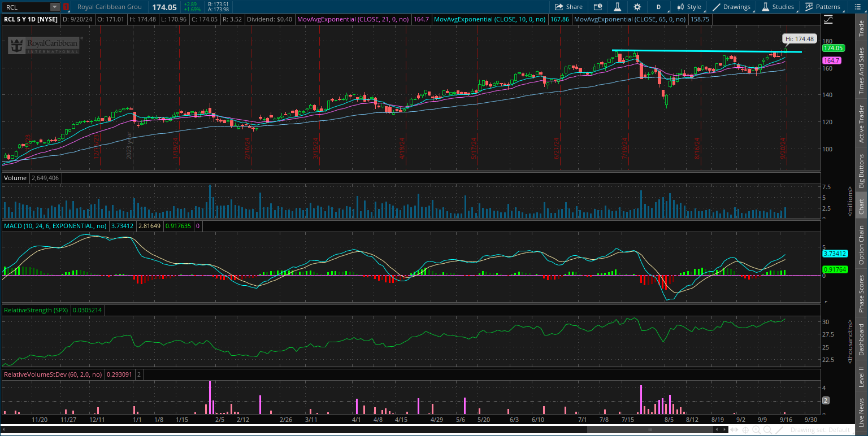Click the chart scale mode icon below list menu

point(828,19)
